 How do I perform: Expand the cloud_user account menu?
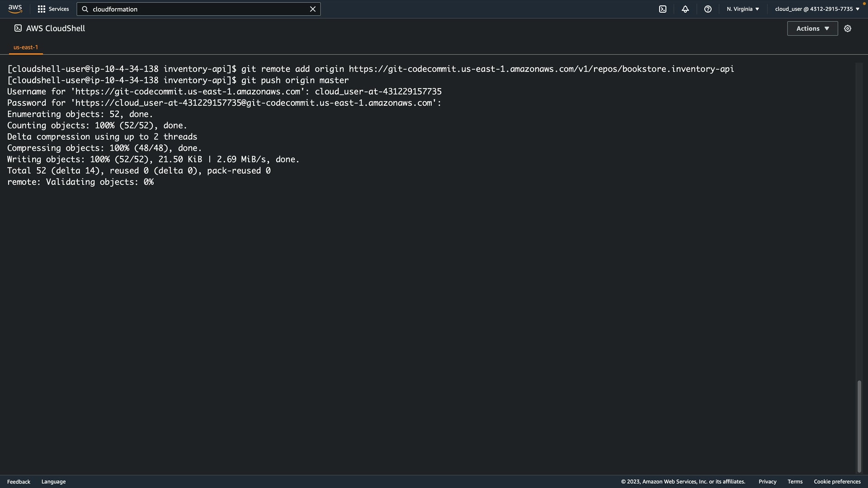click(x=816, y=9)
